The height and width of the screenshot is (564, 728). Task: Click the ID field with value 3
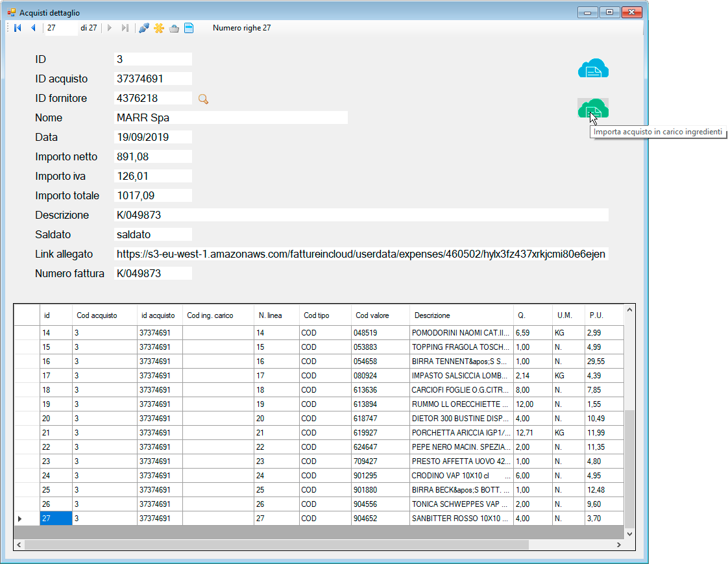(152, 59)
